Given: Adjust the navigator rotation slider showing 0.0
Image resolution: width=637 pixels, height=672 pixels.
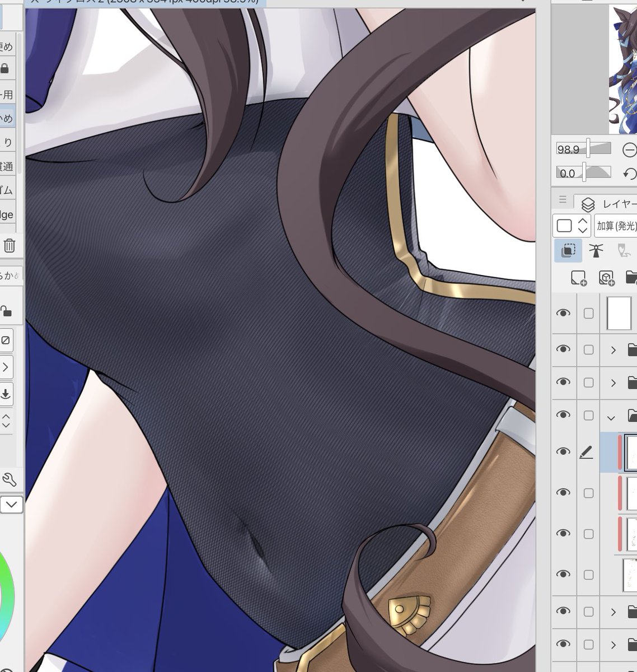Looking at the screenshot, I should click(584, 172).
